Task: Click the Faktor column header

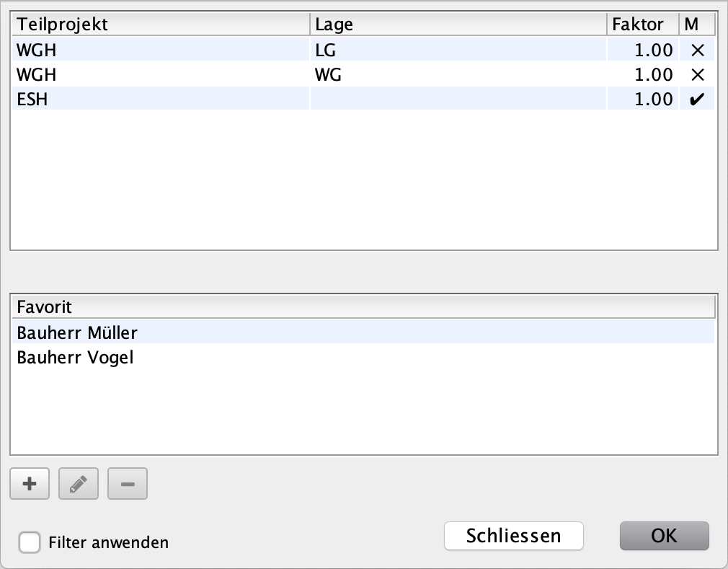Action: pyautogui.click(x=643, y=24)
